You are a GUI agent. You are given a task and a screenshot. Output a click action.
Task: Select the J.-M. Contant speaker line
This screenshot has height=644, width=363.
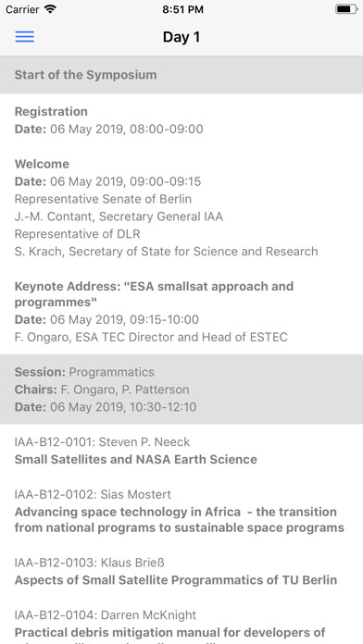point(119,217)
